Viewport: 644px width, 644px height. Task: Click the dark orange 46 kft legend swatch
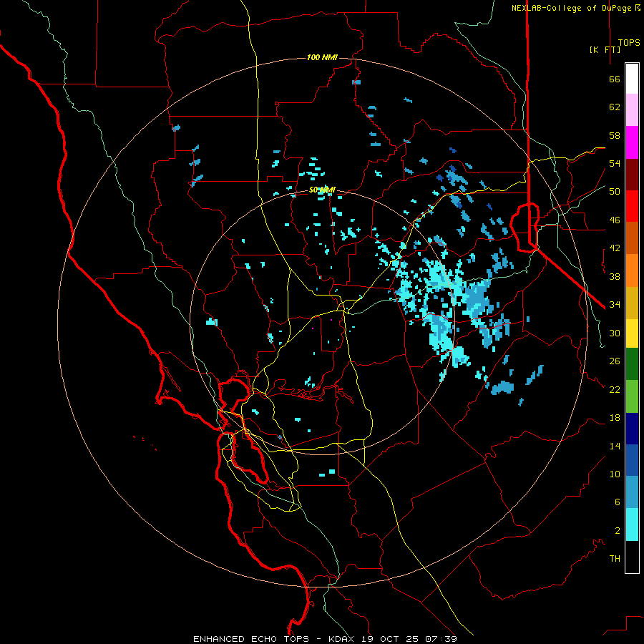(x=632, y=238)
